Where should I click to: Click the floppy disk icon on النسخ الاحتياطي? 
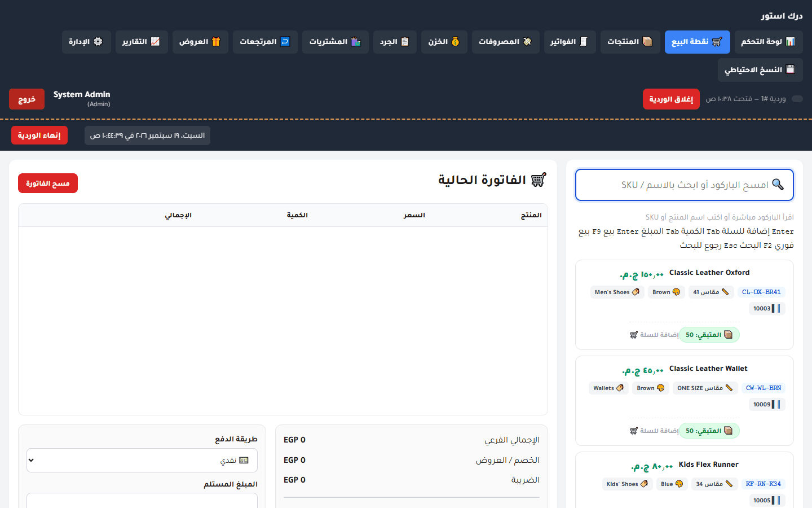tap(791, 69)
